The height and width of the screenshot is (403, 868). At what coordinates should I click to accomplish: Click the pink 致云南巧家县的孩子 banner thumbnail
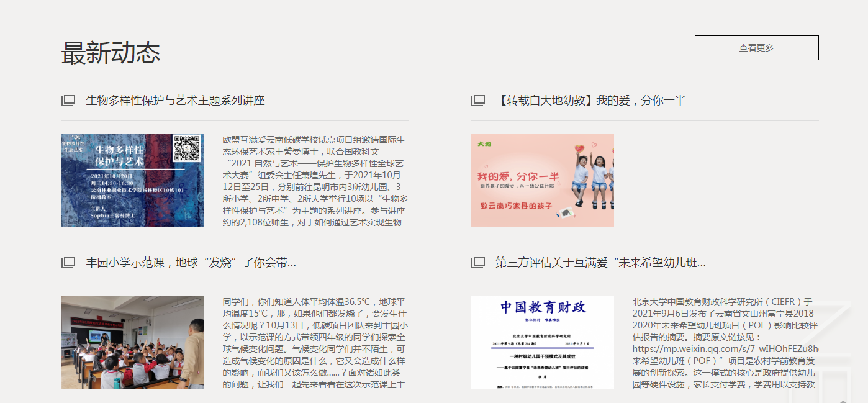543,181
